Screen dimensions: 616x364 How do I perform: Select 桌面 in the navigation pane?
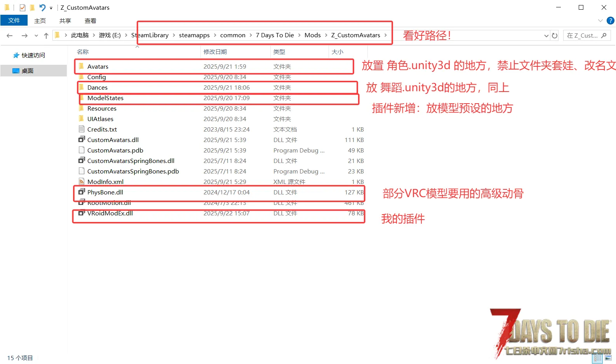tap(28, 71)
